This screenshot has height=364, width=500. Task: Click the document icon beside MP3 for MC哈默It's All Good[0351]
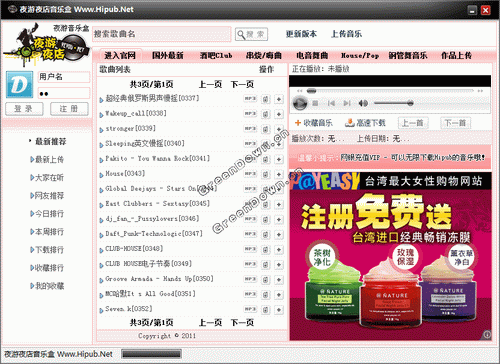tap(266, 295)
